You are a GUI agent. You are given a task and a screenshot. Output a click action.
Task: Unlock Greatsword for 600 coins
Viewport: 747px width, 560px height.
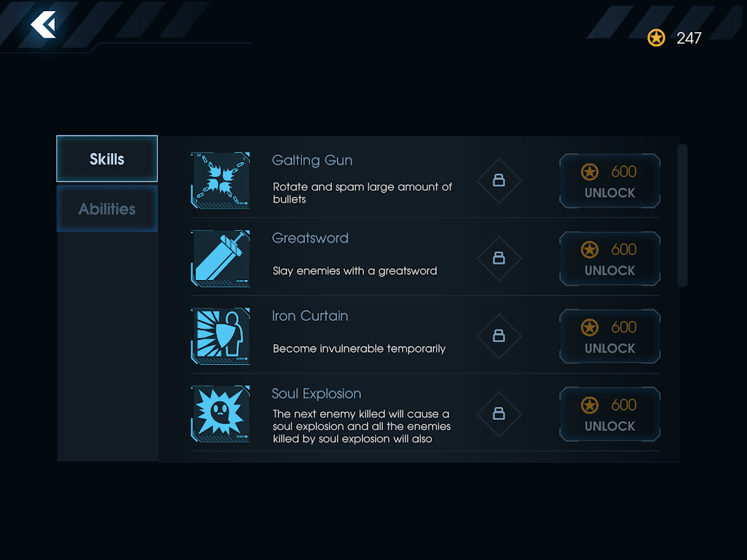[x=610, y=259]
